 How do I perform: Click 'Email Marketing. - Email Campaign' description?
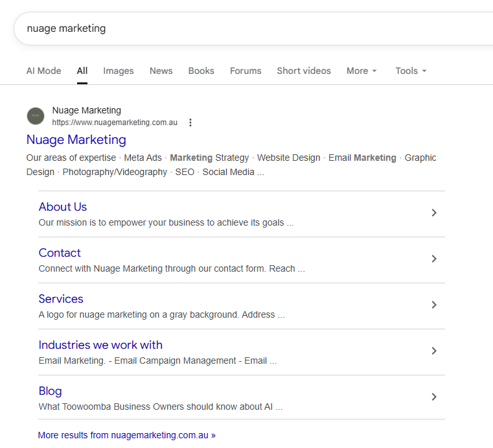(157, 360)
